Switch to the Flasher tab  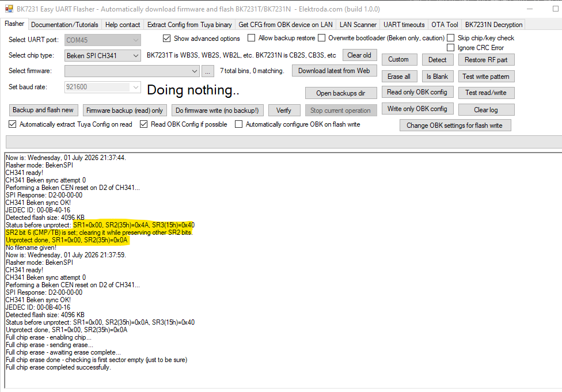tap(14, 24)
